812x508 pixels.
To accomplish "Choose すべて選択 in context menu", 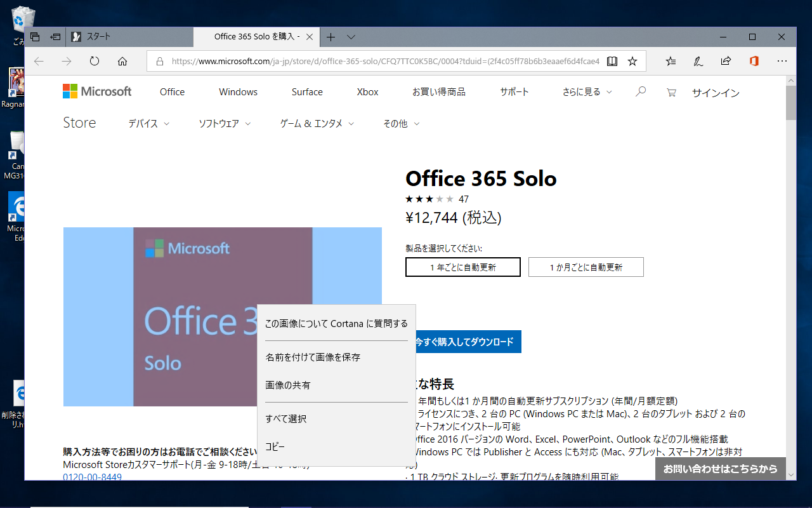I will 336,419.
